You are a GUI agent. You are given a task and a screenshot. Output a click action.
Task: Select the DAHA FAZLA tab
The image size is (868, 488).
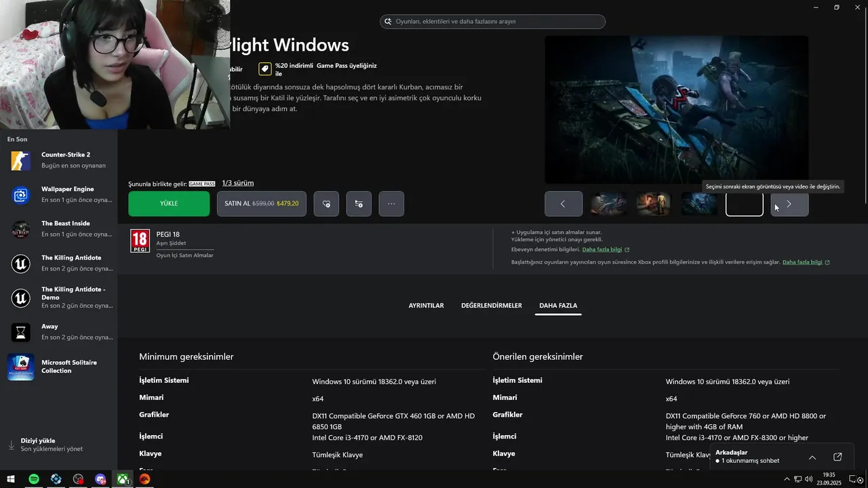pyautogui.click(x=558, y=306)
